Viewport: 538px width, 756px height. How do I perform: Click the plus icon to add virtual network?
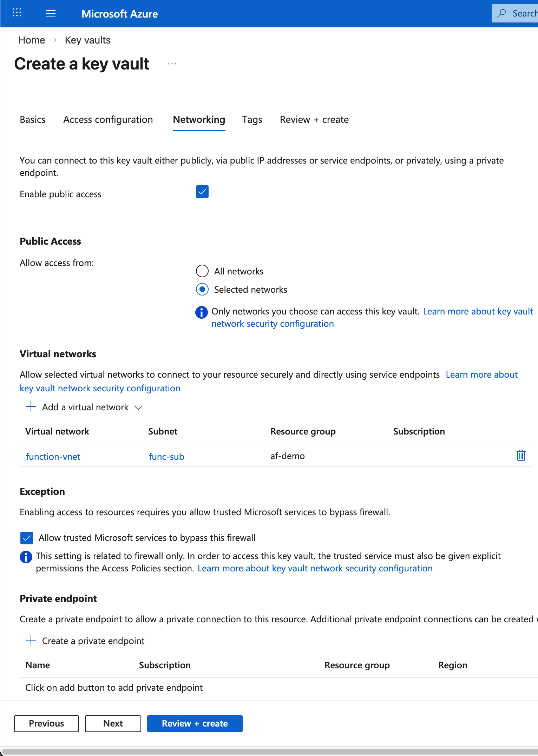[x=31, y=407]
